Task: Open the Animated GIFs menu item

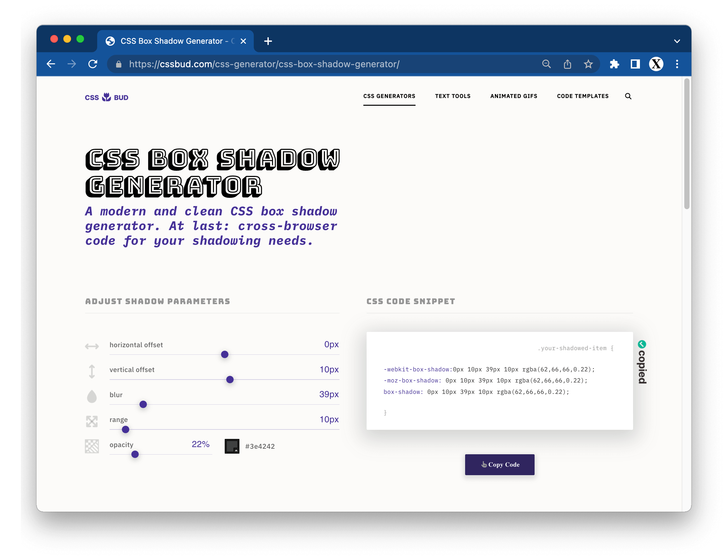Action: point(513,96)
